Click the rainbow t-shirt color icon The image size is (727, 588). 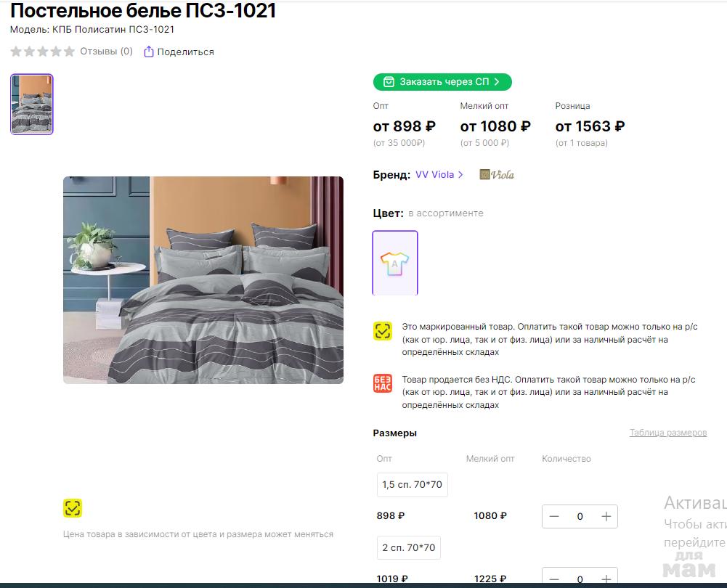coord(394,264)
